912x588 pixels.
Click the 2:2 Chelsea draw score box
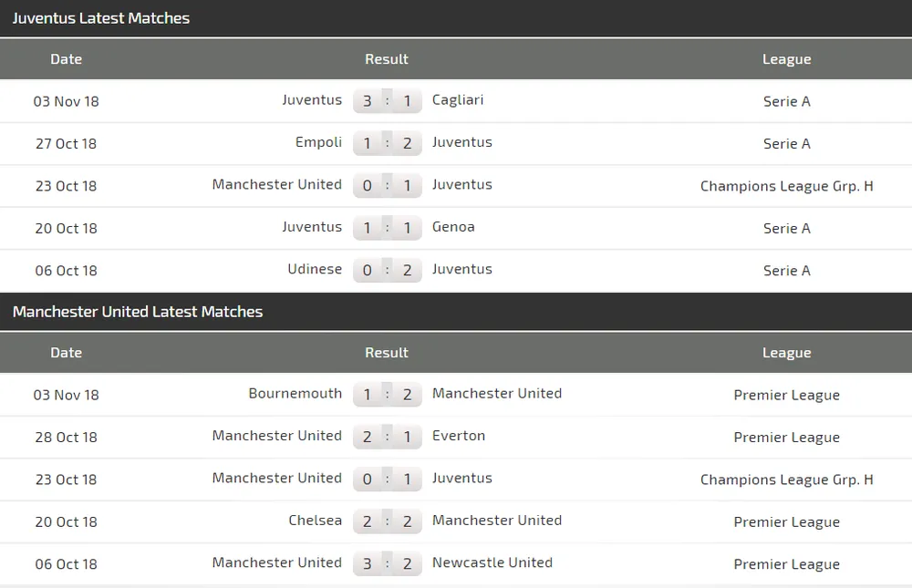pyautogui.click(x=387, y=521)
